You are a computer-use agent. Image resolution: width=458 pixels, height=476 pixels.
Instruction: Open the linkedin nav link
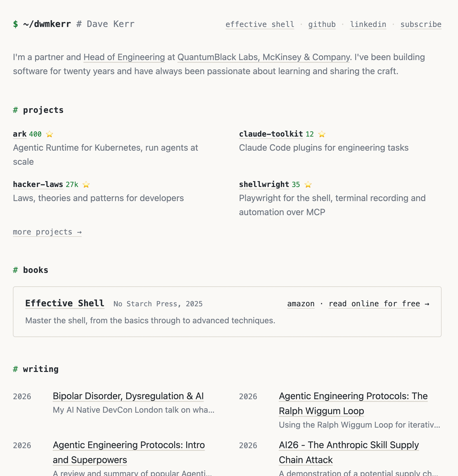click(x=368, y=24)
